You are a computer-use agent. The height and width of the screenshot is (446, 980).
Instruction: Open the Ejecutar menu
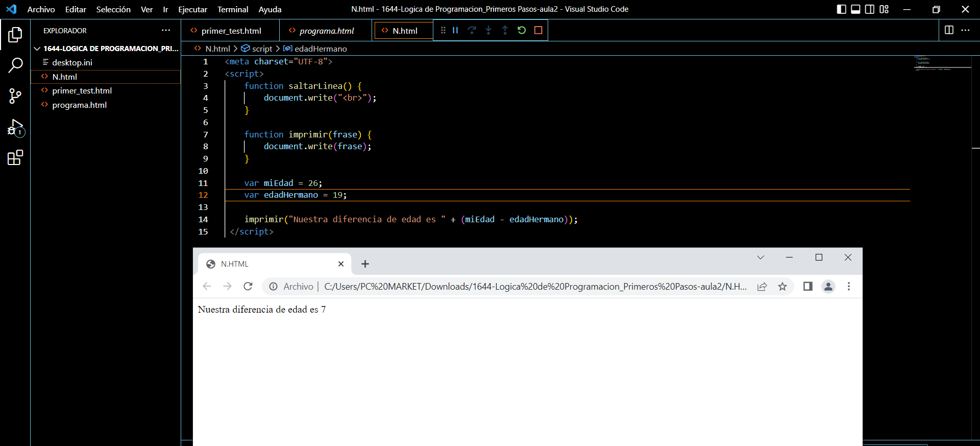coord(192,9)
